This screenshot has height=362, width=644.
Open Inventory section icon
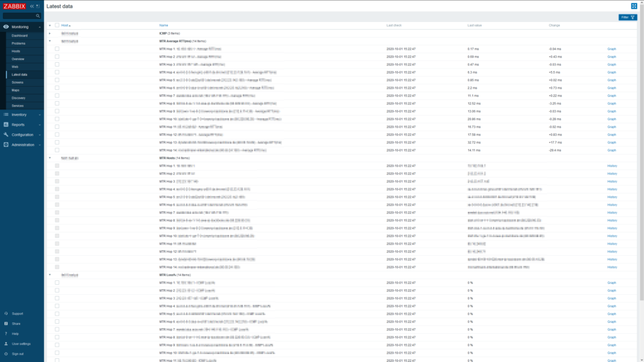pyautogui.click(x=6, y=114)
